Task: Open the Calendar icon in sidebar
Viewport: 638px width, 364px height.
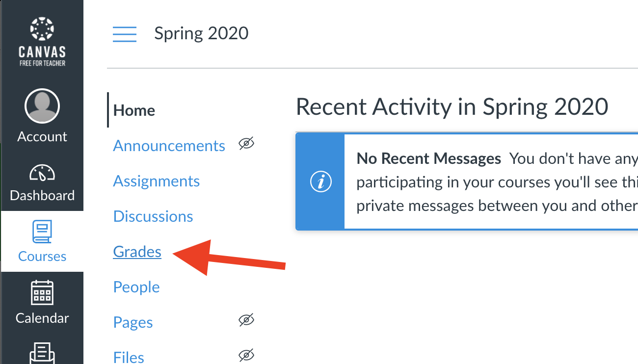Action: (42, 293)
